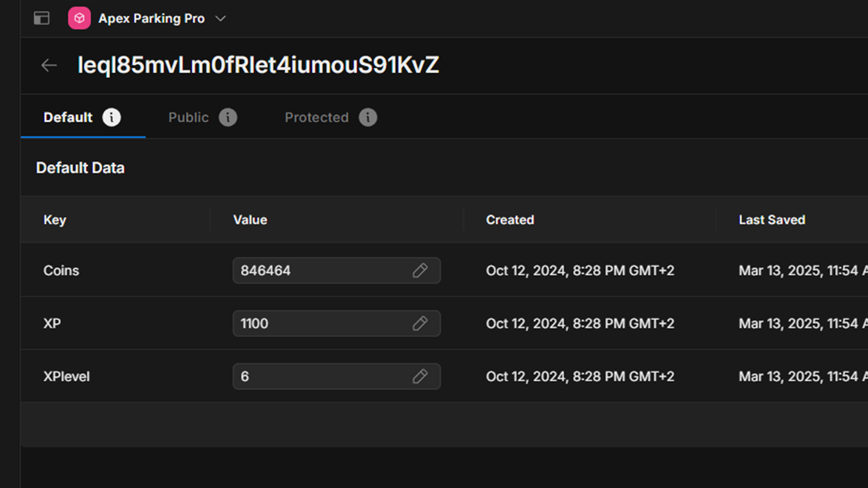
Task: Click the Value column header
Action: pos(250,220)
